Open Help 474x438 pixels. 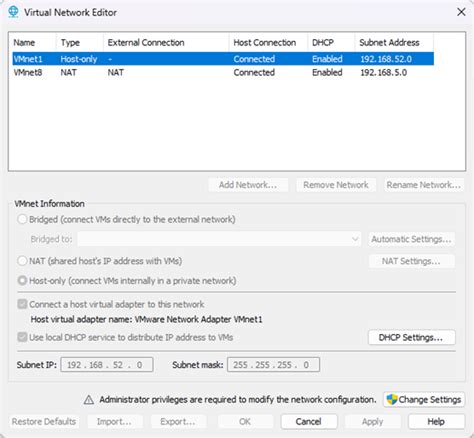click(436, 421)
